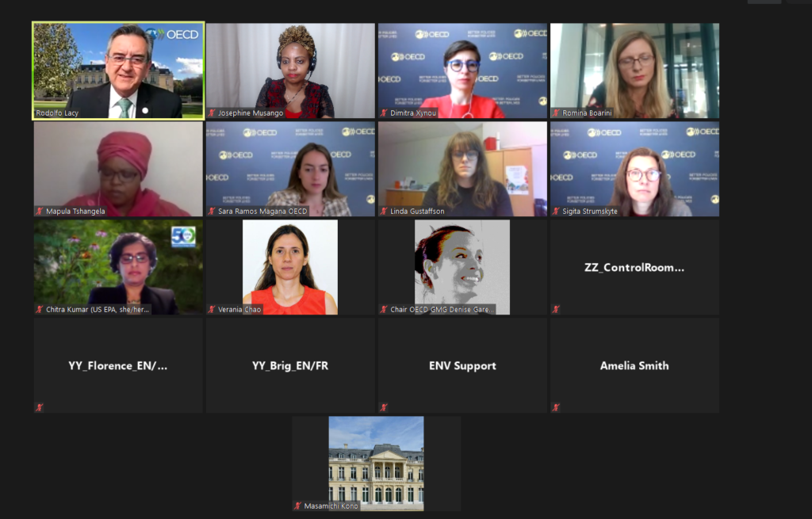Viewport: 812px width, 519px height.
Task: Click muted mic icon beside Josephine Musango
Action: coord(211,113)
